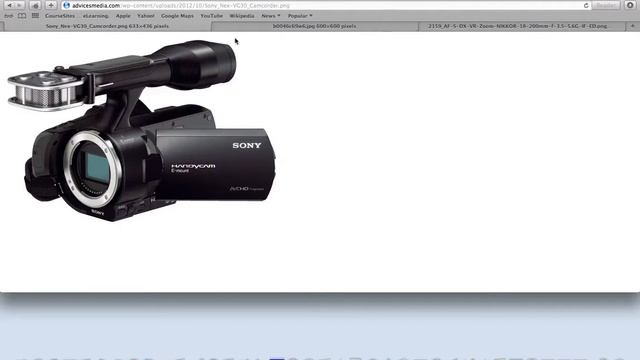Image resolution: width=640 pixels, height=360 pixels.
Task: Open the Yahoo! bookmark
Action: coord(146,16)
